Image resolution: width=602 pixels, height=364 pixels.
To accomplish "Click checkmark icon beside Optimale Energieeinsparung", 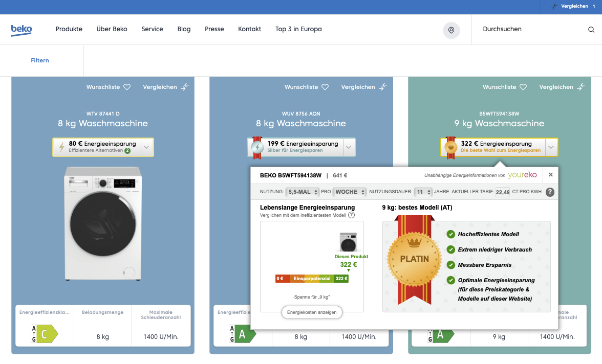I will click(450, 280).
